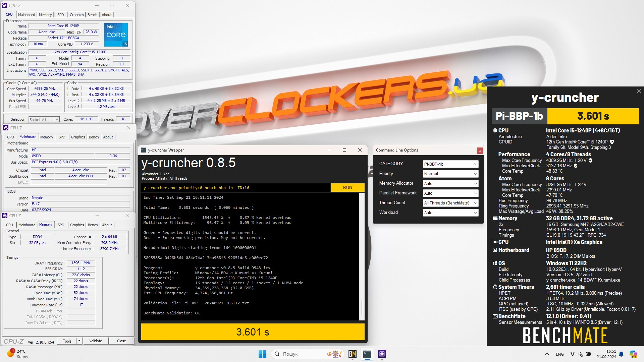Open the volume control in tray

click(x=581, y=354)
